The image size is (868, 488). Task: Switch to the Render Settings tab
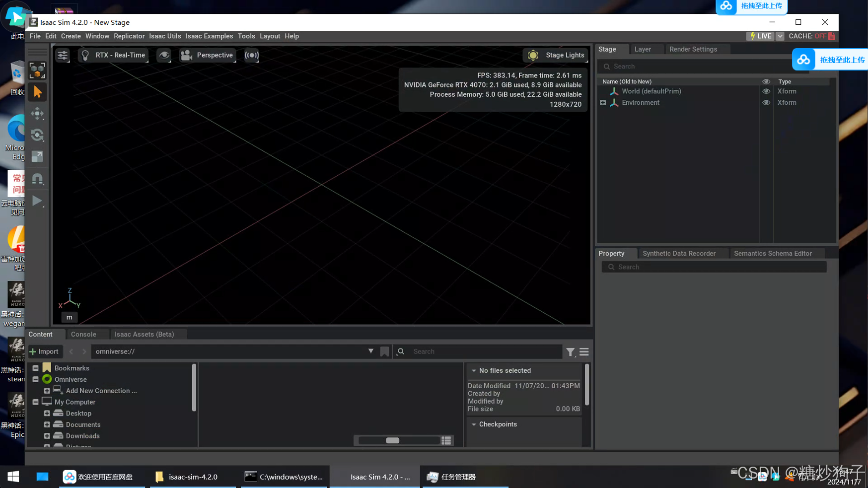tap(693, 49)
